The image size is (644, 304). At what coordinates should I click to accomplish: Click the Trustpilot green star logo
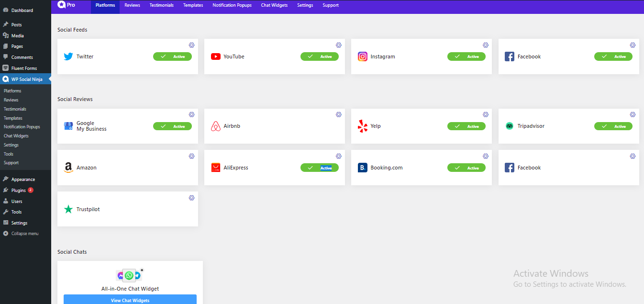click(68, 209)
